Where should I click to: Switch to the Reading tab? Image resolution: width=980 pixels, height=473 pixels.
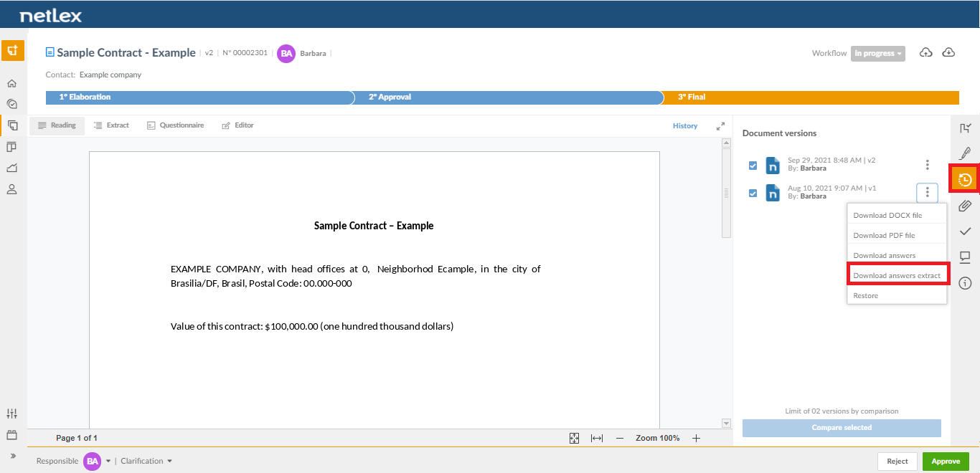[x=57, y=125]
